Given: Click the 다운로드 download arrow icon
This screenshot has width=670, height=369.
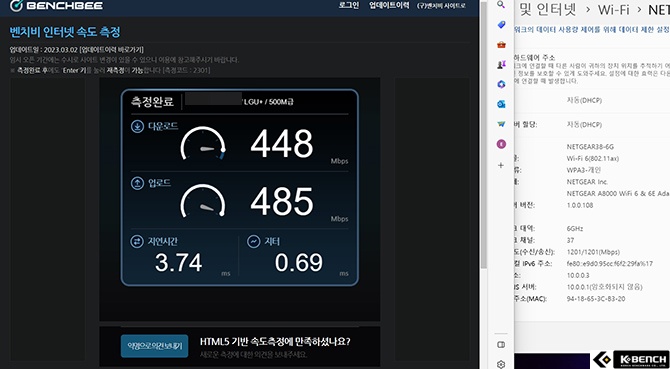Looking at the screenshot, I should 137,126.
